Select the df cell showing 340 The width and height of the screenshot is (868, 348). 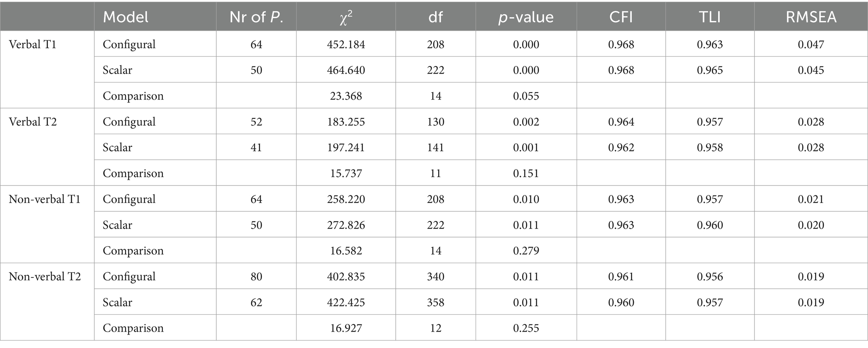(435, 276)
